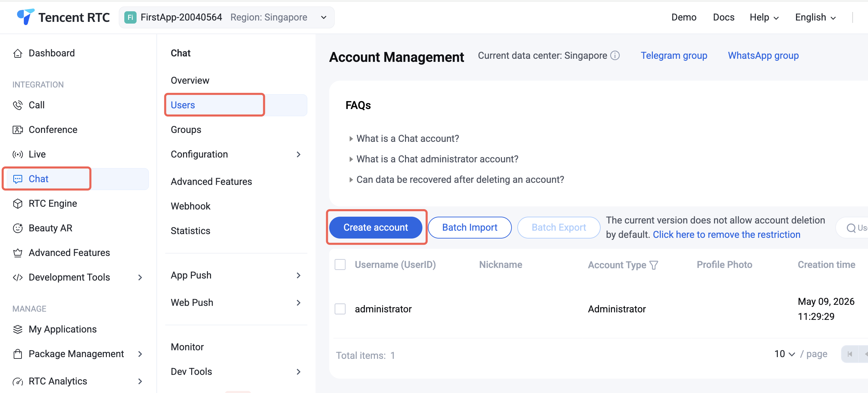This screenshot has width=868, height=393.
Task: Select the Users menu item
Action: coord(236,105)
